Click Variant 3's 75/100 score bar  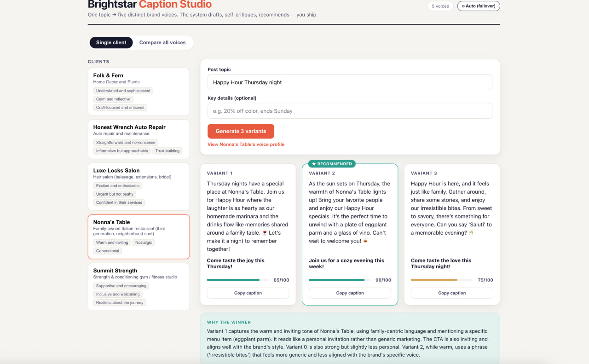pyautogui.click(x=442, y=280)
